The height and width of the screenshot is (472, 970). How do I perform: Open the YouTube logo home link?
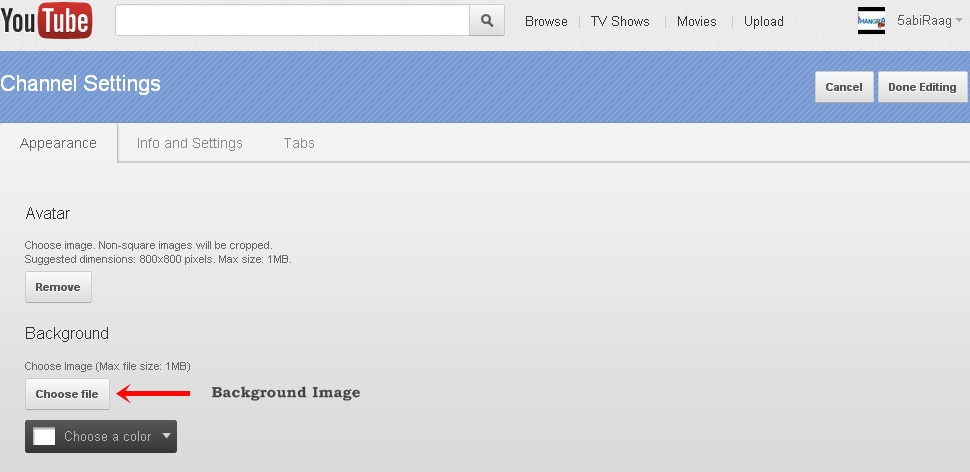[x=46, y=20]
